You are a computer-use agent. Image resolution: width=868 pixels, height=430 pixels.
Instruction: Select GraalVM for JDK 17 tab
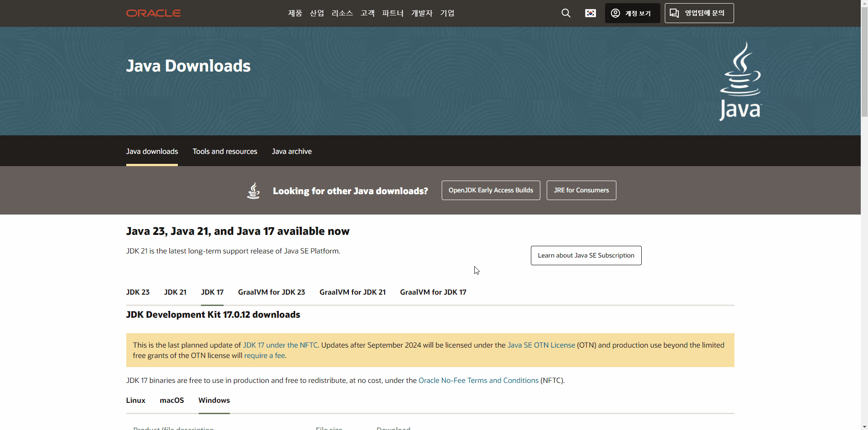tap(433, 292)
